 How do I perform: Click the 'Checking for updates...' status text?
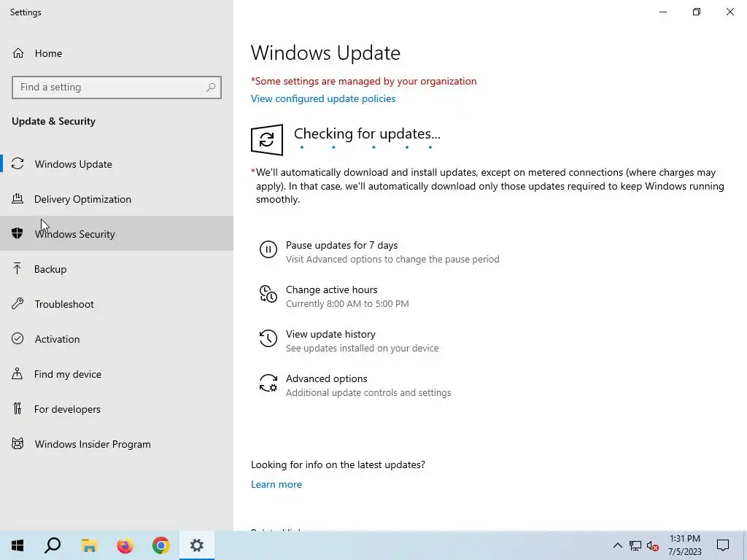click(367, 134)
